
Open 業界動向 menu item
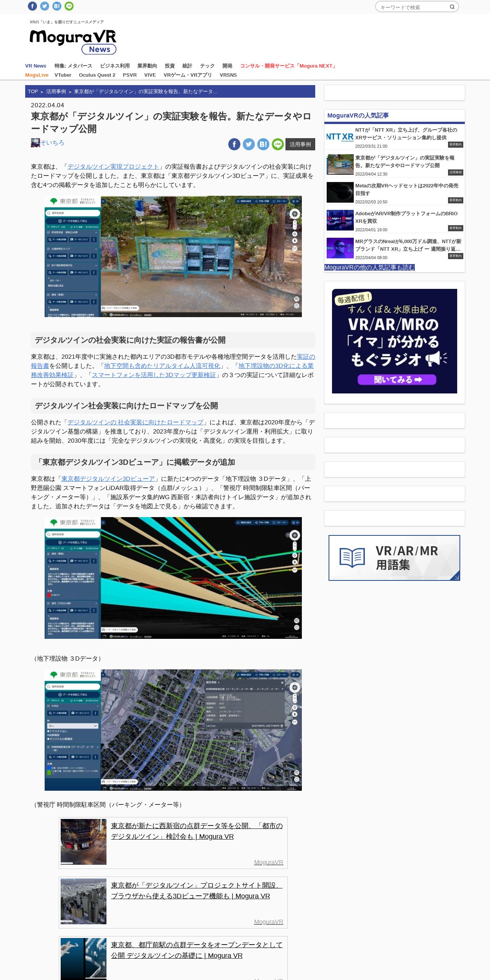(x=147, y=66)
